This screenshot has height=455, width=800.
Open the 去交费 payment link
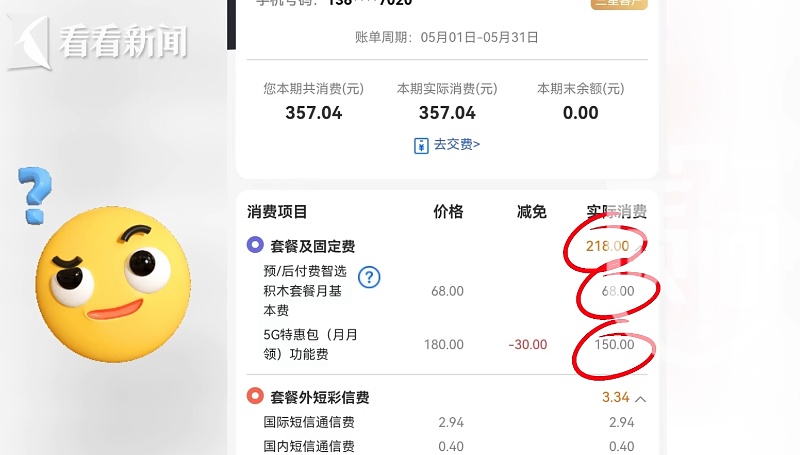457,145
